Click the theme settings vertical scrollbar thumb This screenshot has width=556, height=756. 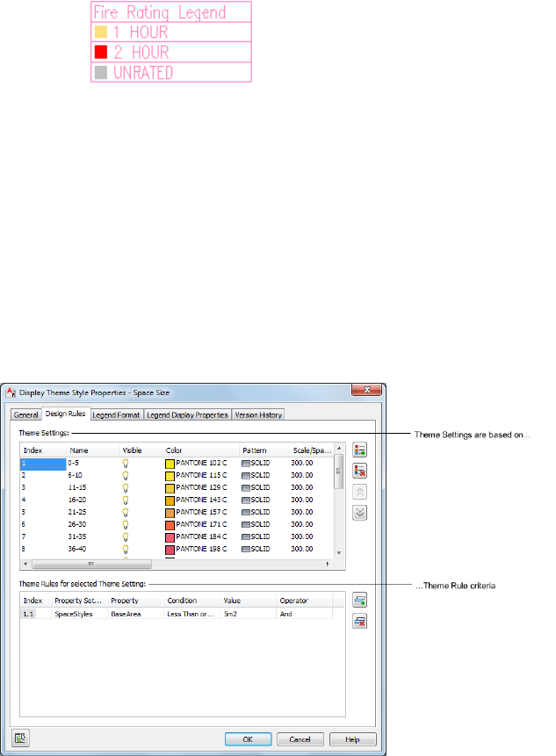pyautogui.click(x=339, y=472)
